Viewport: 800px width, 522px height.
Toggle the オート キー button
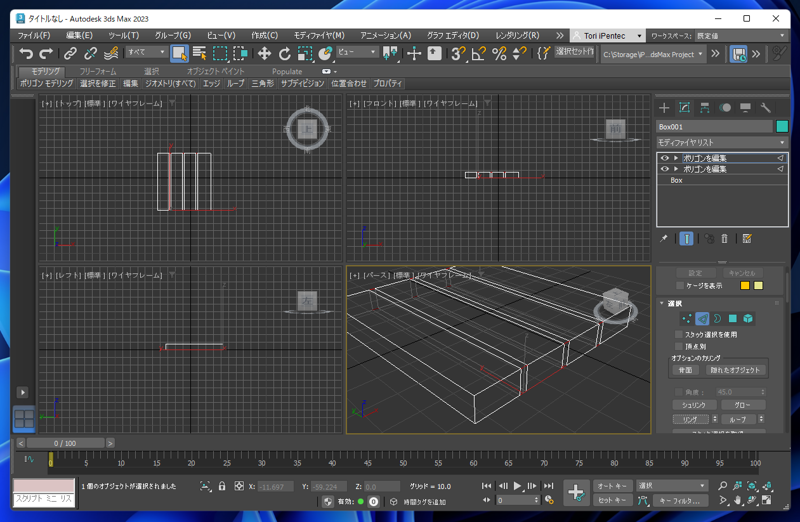612,486
